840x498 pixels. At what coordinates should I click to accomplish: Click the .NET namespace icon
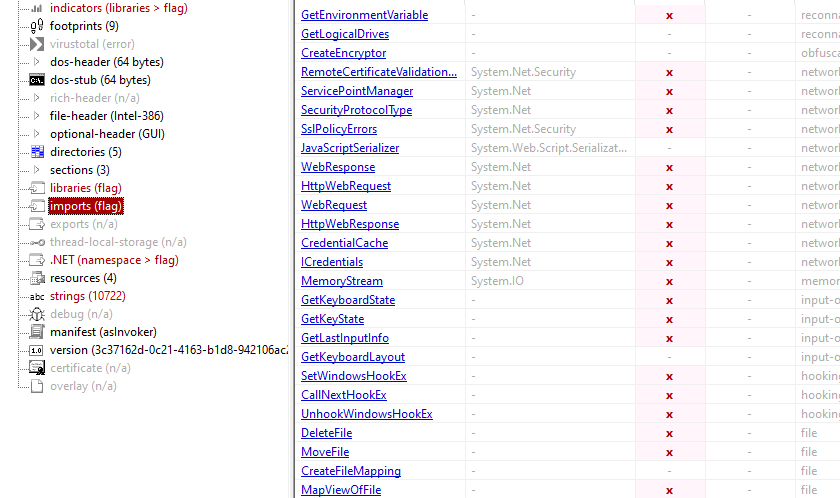(37, 260)
